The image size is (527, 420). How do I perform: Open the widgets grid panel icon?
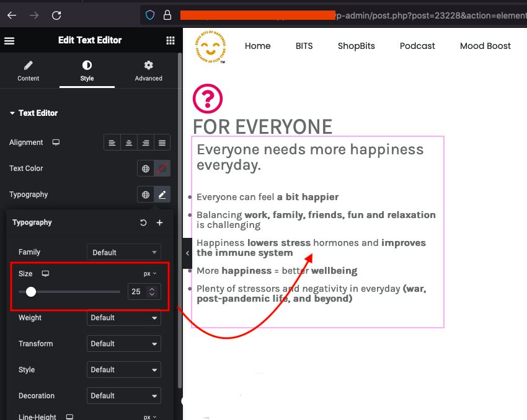[170, 41]
